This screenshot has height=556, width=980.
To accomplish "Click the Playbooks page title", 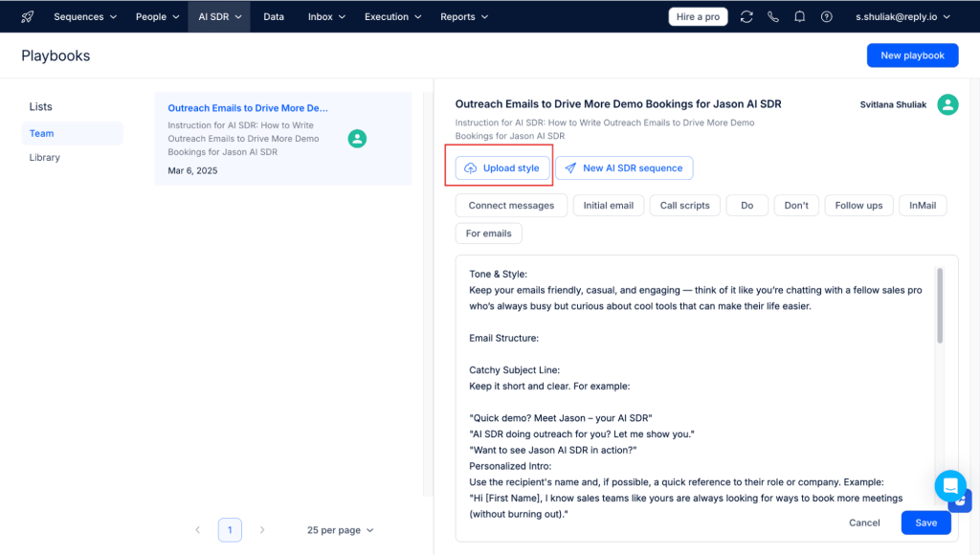I will (56, 56).
